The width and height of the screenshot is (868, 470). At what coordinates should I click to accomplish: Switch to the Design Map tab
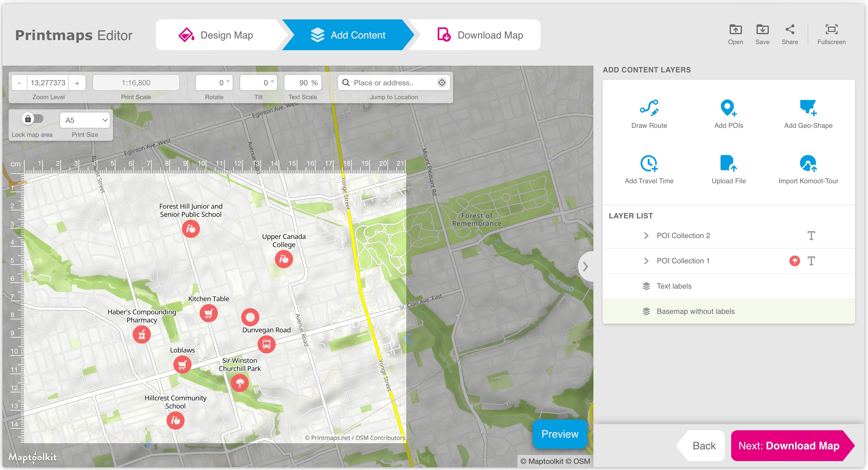pos(216,35)
